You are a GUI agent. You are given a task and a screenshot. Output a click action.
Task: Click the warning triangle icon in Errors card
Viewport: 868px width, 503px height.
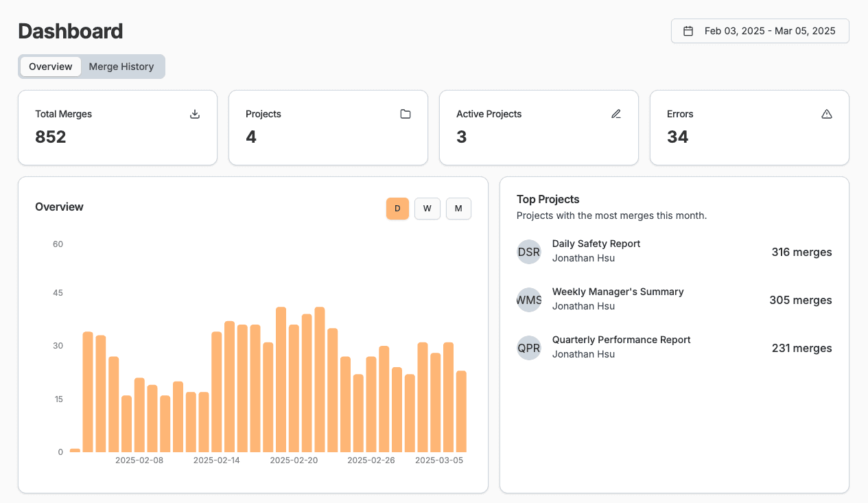[827, 114]
